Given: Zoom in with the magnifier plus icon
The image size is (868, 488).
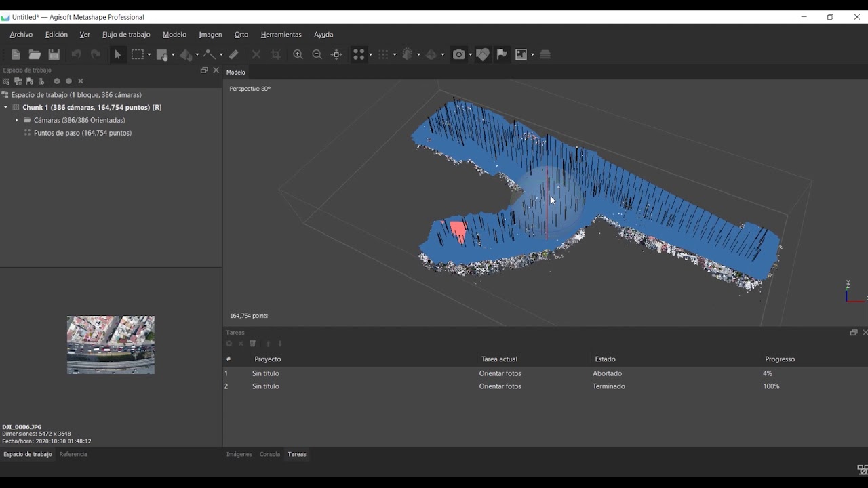Looking at the screenshot, I should tap(298, 54).
